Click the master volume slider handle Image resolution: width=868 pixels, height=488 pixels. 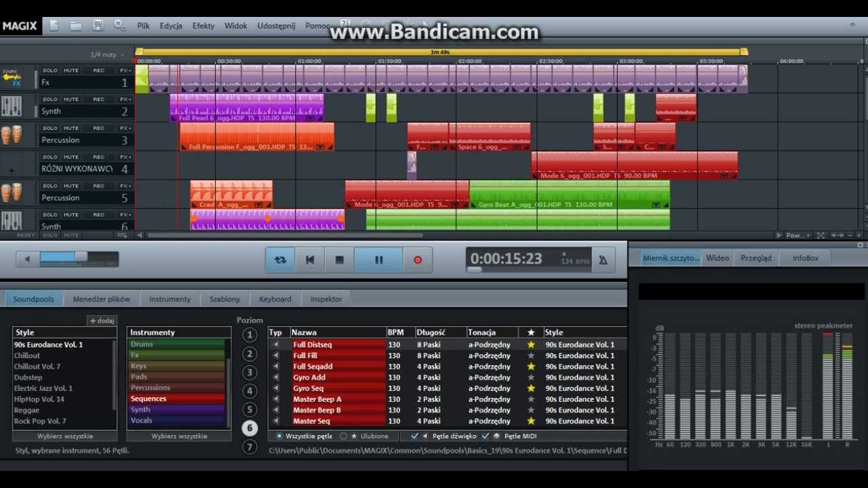click(80, 256)
